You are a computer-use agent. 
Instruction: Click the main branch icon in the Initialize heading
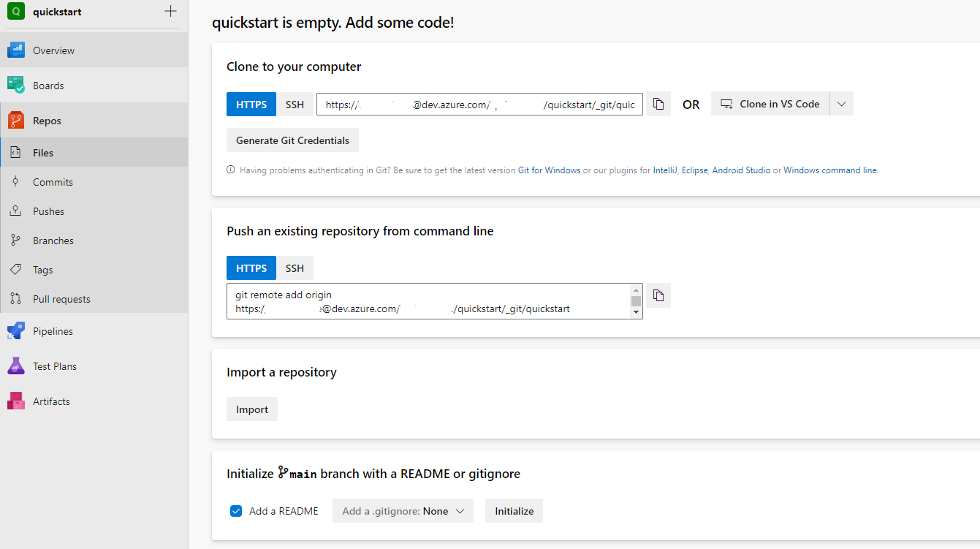coord(283,473)
